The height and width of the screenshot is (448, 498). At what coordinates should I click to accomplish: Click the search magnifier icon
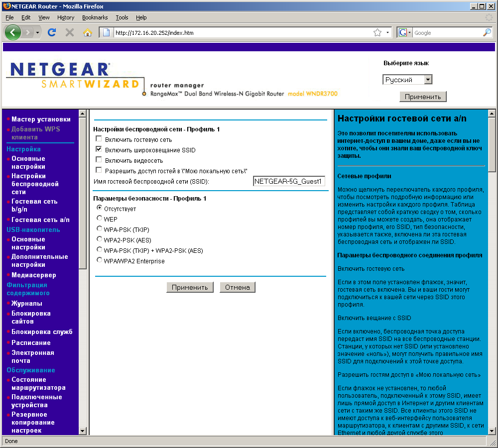click(487, 32)
